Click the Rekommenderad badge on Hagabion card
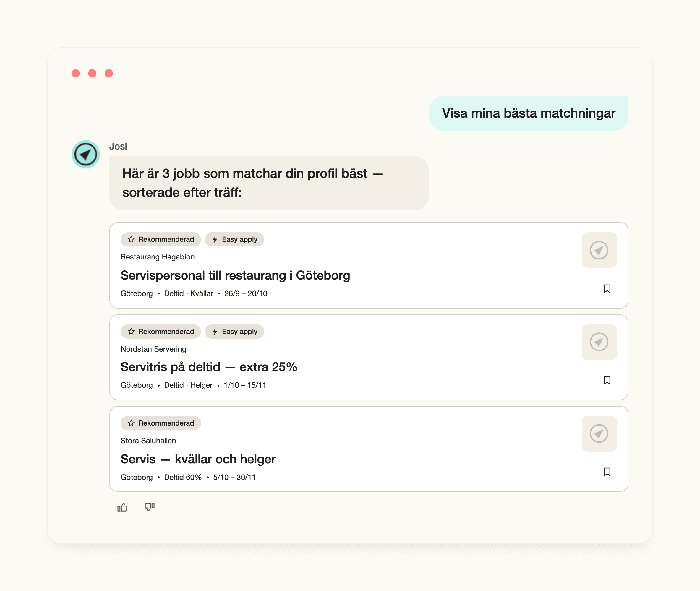Viewport: 700px width, 591px height. (161, 240)
